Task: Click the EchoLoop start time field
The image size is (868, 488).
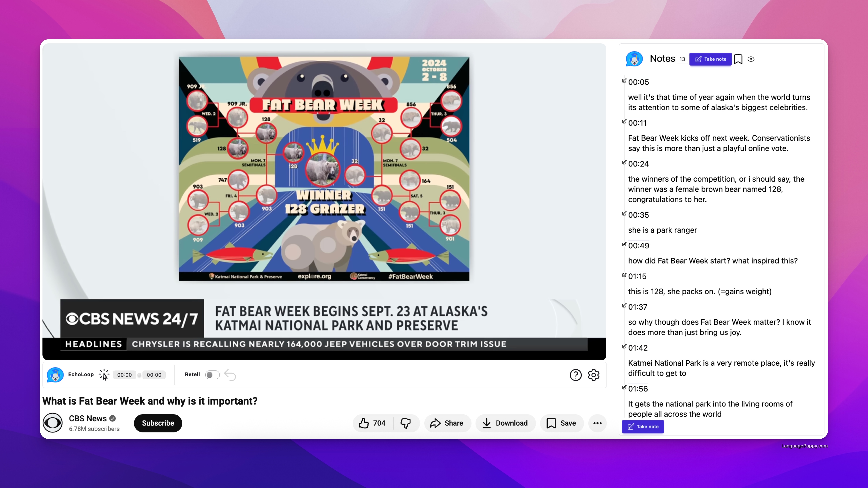Action: tap(124, 375)
